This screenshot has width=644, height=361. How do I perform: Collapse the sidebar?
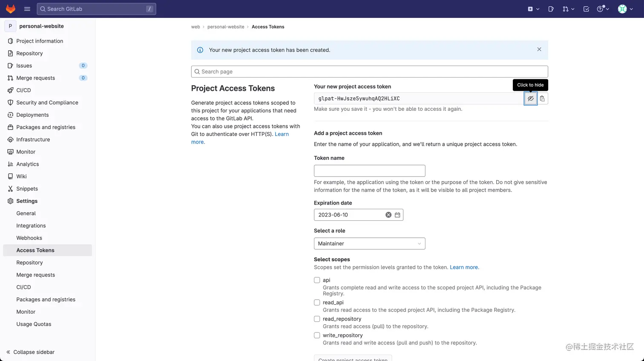click(30, 352)
